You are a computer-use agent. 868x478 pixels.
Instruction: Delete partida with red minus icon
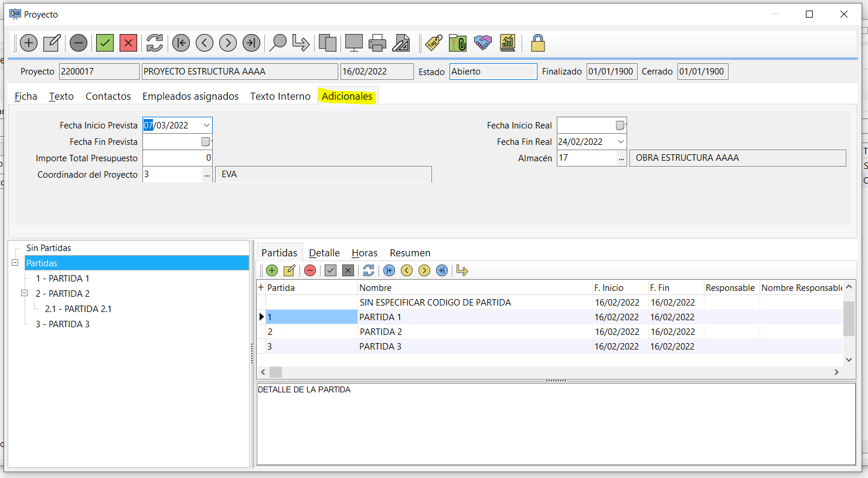pos(310,270)
